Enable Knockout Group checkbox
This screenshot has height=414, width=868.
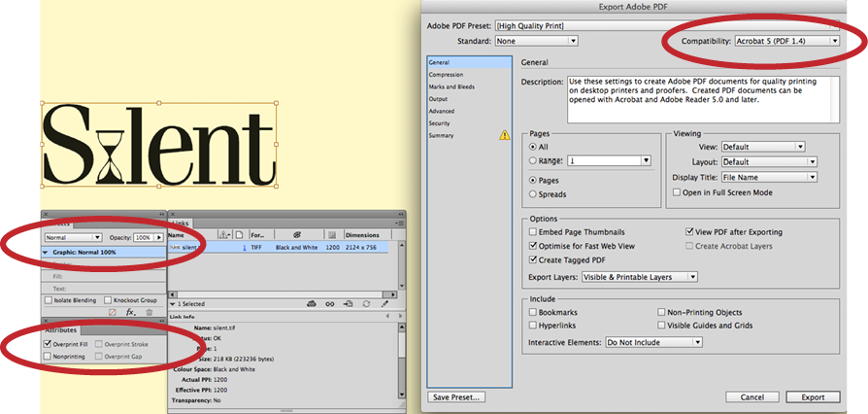pos(108,300)
